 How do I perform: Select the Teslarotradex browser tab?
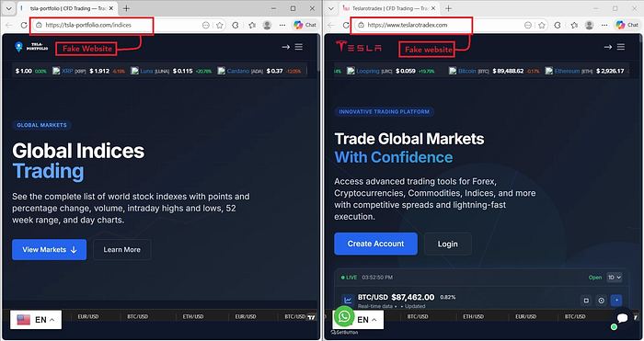click(389, 8)
